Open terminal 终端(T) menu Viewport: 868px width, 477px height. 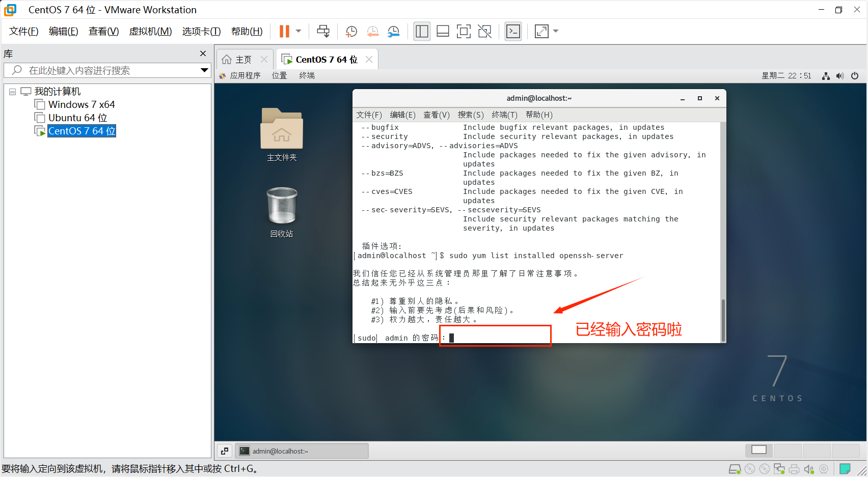click(504, 115)
